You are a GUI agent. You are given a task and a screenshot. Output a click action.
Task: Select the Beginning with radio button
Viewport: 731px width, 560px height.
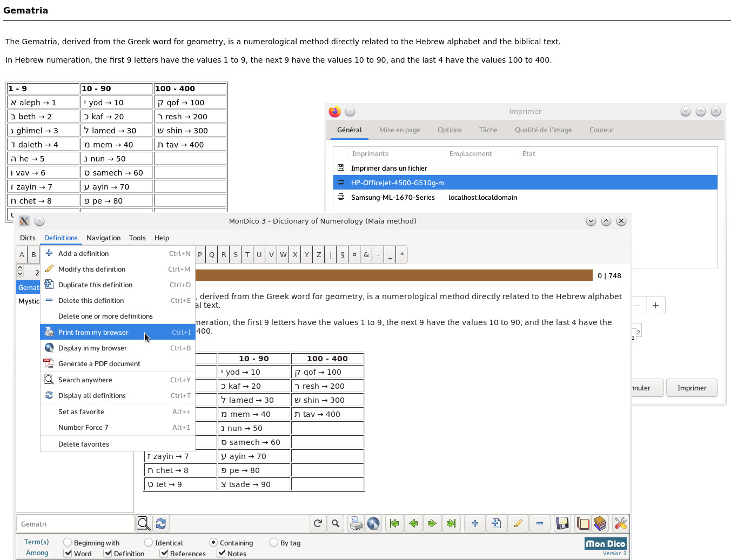[x=68, y=542]
